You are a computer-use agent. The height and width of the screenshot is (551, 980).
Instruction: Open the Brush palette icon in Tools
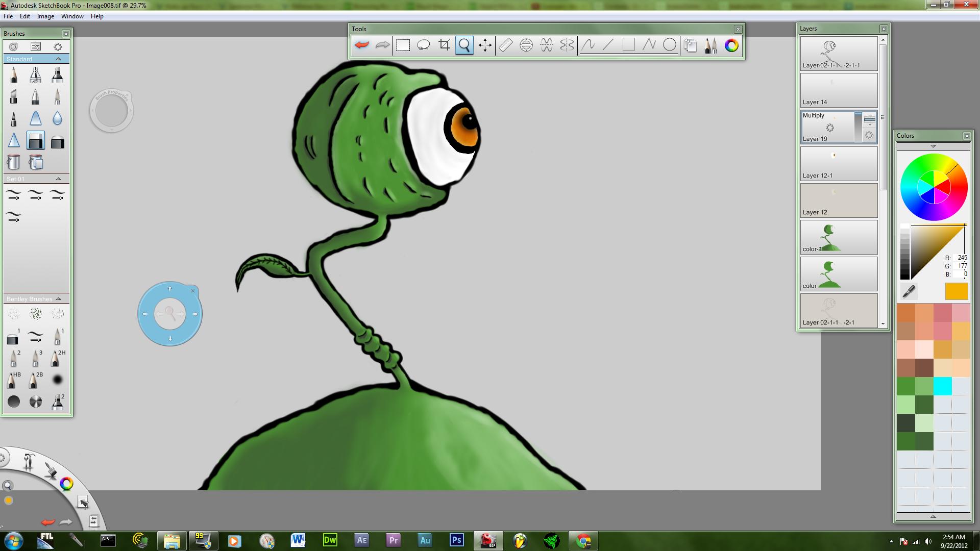coord(711,45)
